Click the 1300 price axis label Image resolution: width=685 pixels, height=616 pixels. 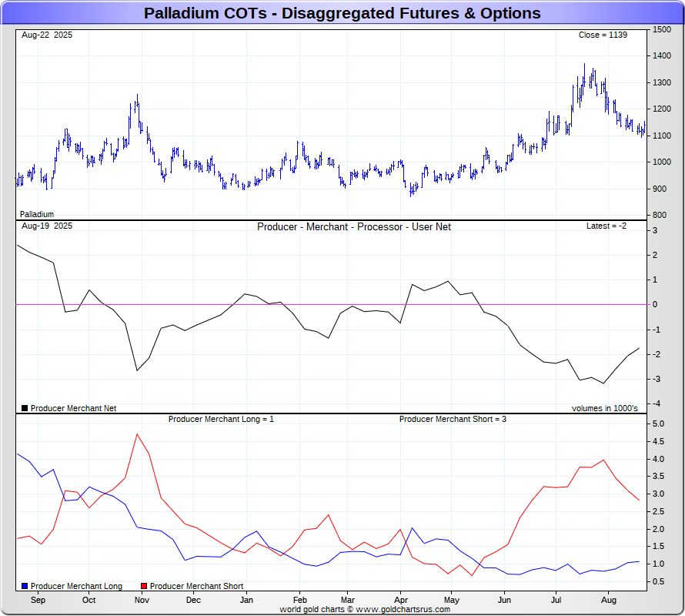click(662, 82)
